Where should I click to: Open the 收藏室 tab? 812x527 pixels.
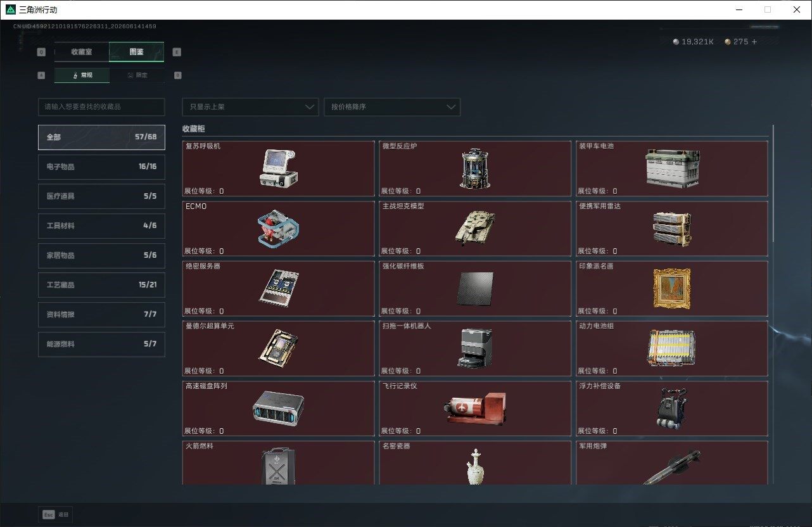tap(82, 52)
